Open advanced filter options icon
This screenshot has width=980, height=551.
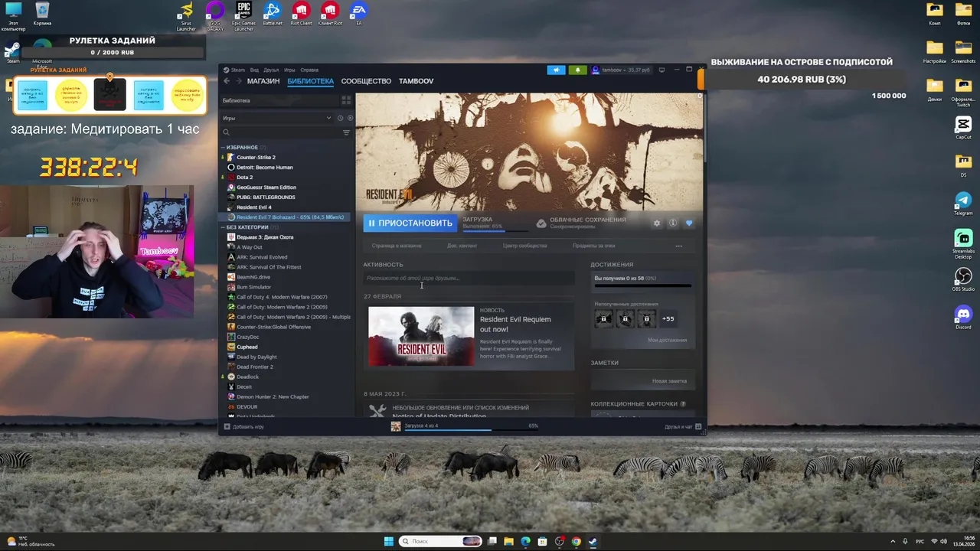pyautogui.click(x=346, y=132)
